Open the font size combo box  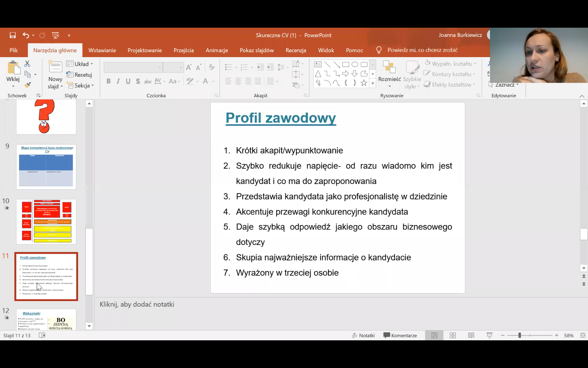173,67
